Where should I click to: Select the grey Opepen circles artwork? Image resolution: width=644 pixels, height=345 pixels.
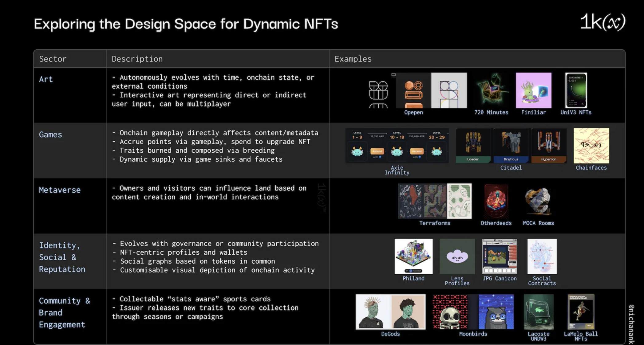coord(449,90)
